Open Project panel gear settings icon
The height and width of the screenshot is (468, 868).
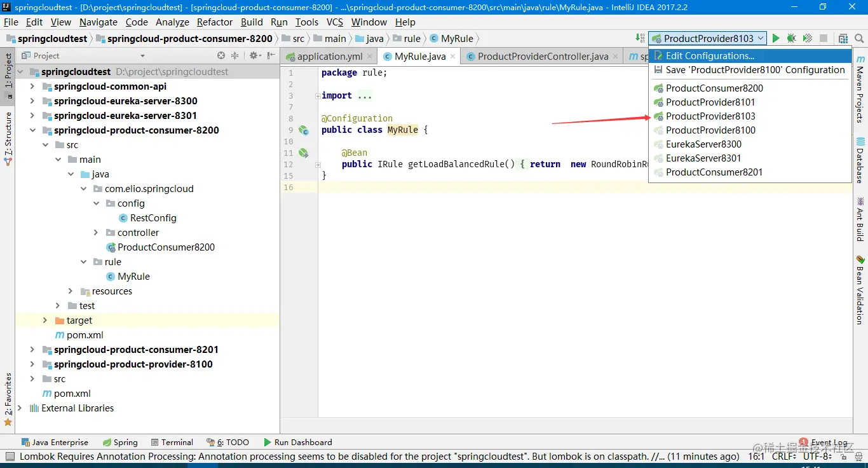point(255,55)
